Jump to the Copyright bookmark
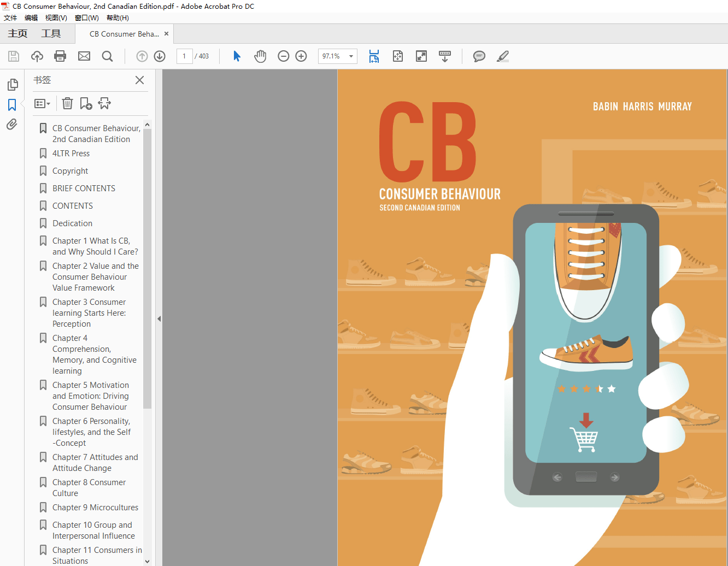Image resolution: width=728 pixels, height=566 pixels. coord(70,171)
